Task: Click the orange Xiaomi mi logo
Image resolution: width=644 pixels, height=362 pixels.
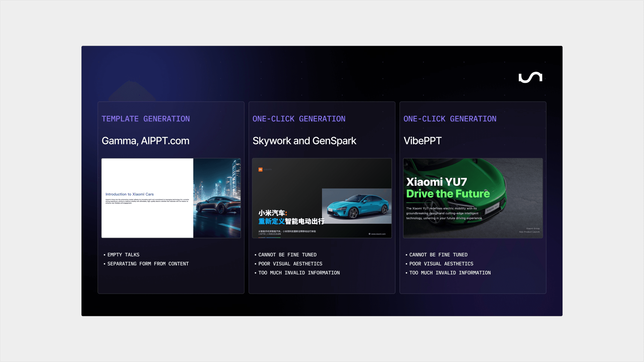Action: click(x=260, y=169)
